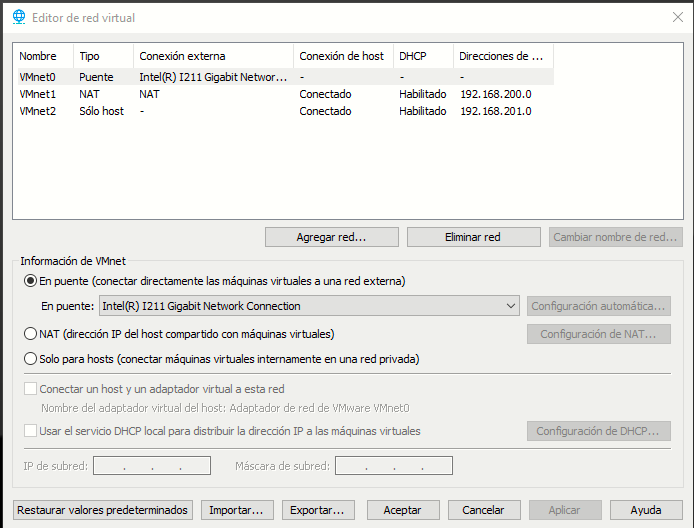
Task: Select the VMnet0 row in network list
Action: pyautogui.click(x=285, y=77)
